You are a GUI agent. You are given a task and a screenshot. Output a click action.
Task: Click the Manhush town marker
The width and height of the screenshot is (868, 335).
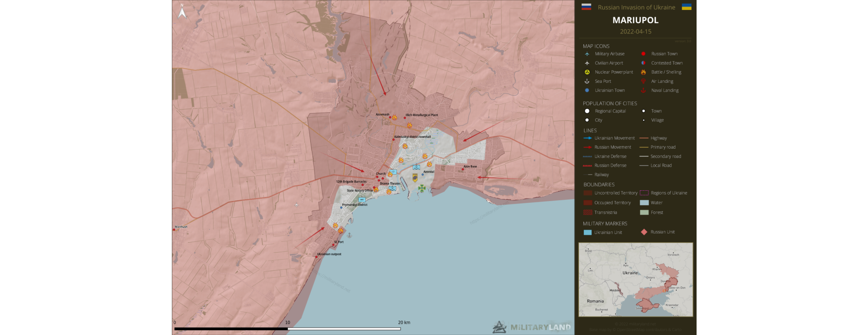[x=174, y=230]
